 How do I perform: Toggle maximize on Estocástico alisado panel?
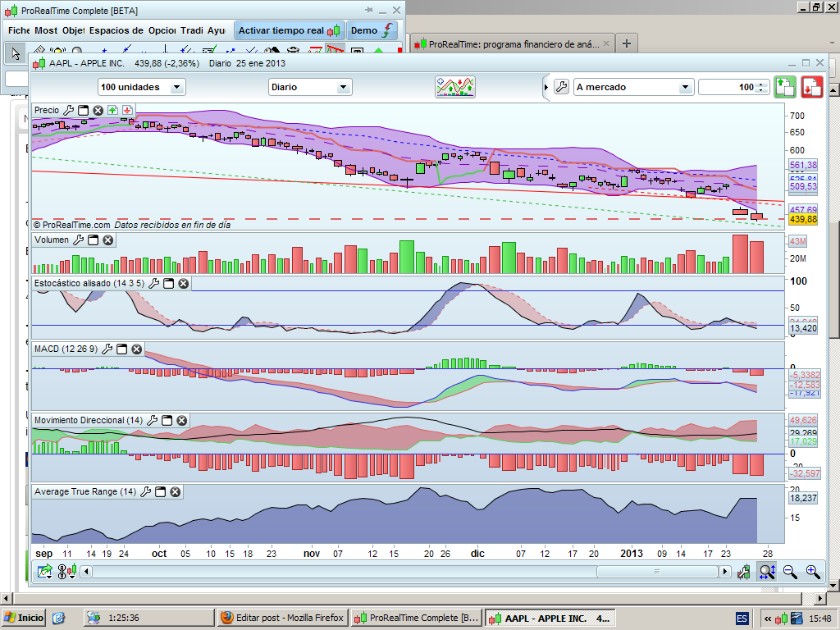tap(169, 284)
